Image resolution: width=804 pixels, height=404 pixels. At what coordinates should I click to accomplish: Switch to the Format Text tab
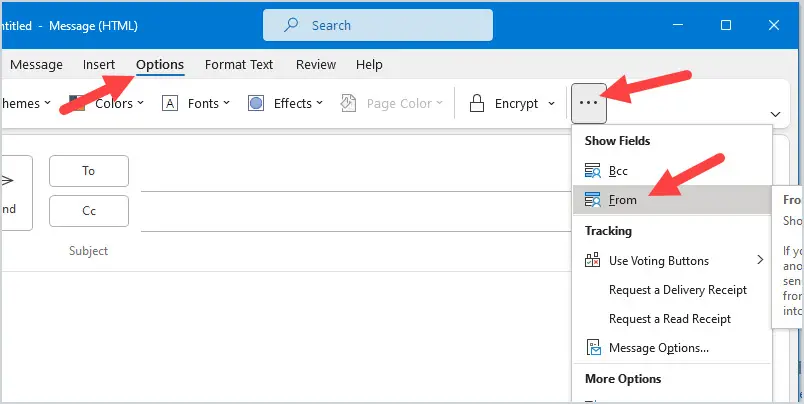point(239,65)
